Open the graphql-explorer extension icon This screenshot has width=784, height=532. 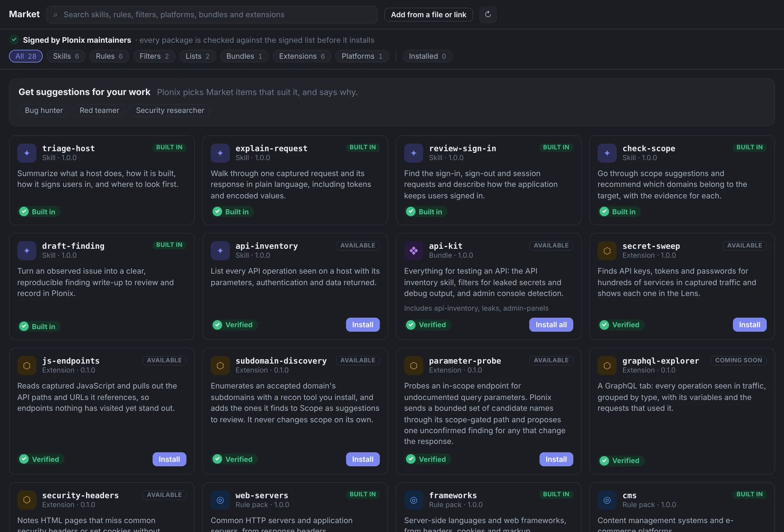pos(607,366)
